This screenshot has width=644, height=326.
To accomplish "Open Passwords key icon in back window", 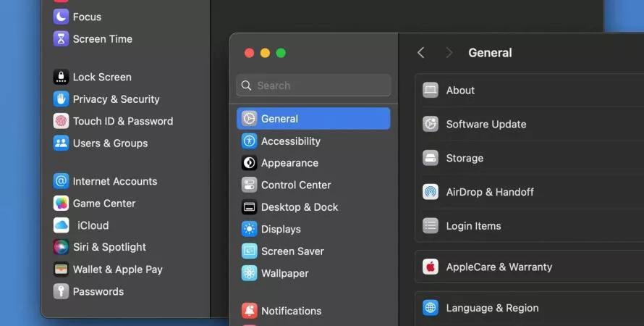I will [61, 291].
